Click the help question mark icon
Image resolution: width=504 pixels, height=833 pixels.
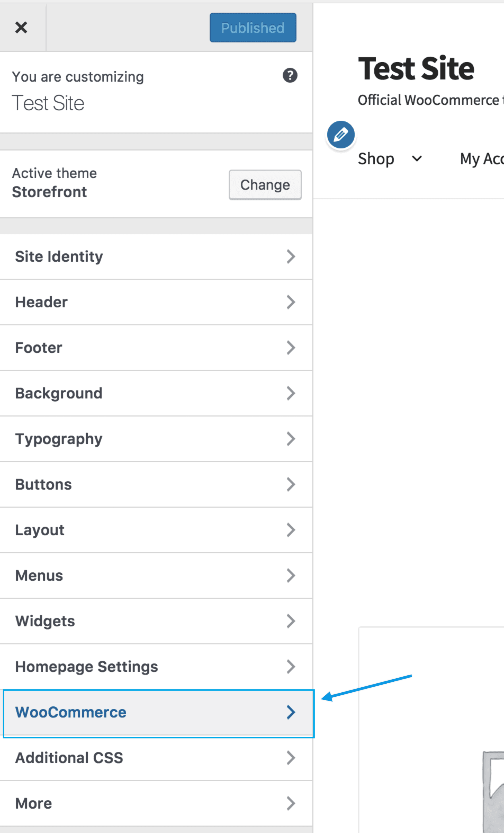click(x=290, y=76)
